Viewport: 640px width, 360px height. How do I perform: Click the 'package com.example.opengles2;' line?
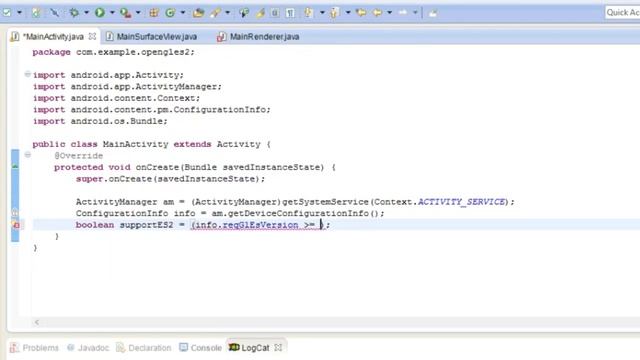point(114,52)
